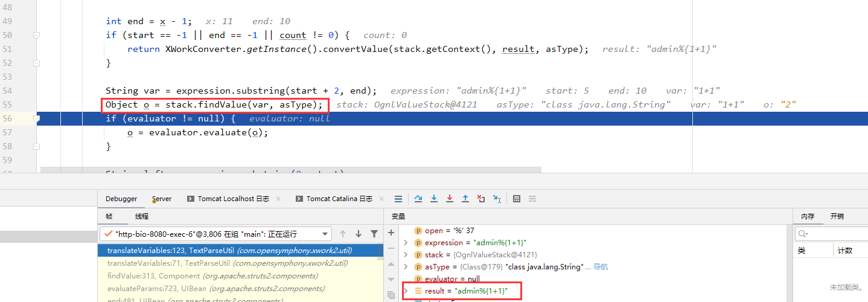
Task: Click the 'int end = x - 1;' line
Action: [x=149, y=21]
